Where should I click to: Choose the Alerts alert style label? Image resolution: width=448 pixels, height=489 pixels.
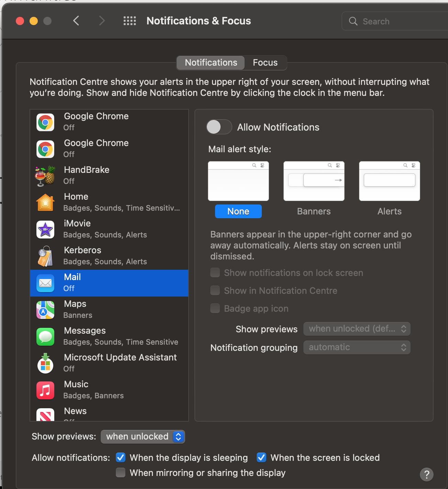pyautogui.click(x=390, y=211)
